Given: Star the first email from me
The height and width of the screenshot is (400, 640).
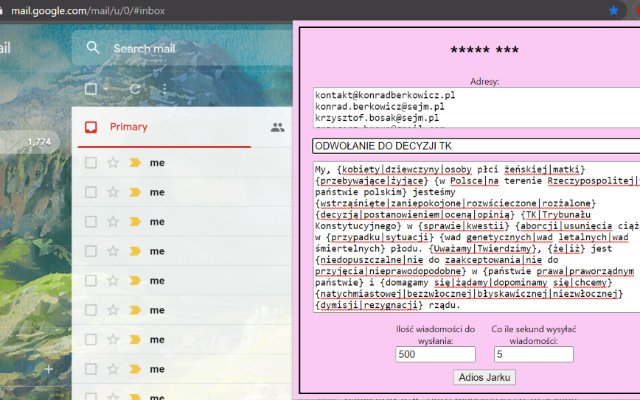Looking at the screenshot, I should [x=113, y=163].
